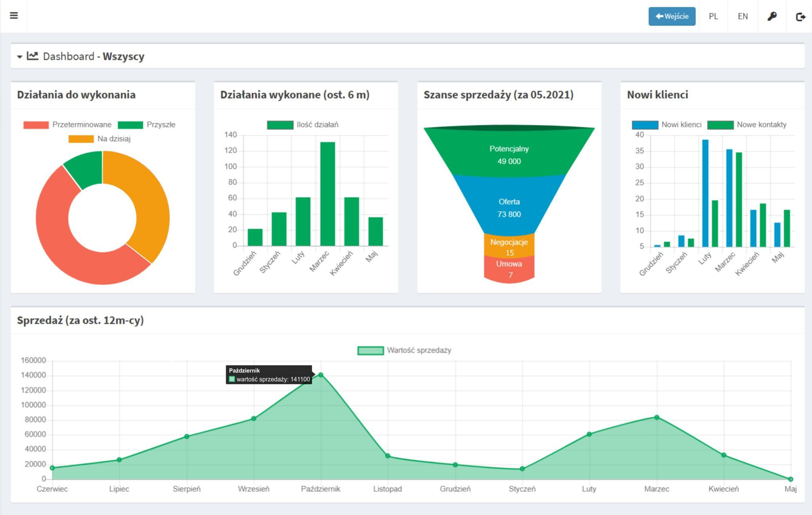The width and height of the screenshot is (812, 515).
Task: Click the Szanse sprzedaży (za 05.2021) title
Action: coord(498,95)
